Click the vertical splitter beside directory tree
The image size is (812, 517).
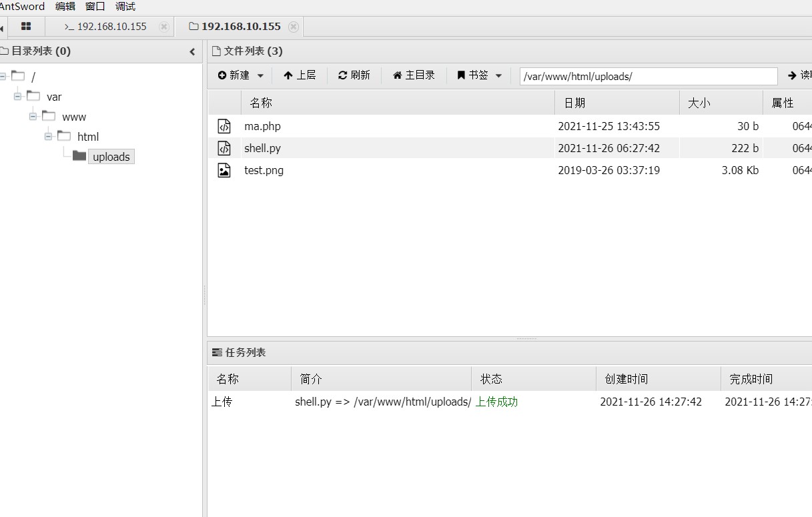pyautogui.click(x=204, y=295)
